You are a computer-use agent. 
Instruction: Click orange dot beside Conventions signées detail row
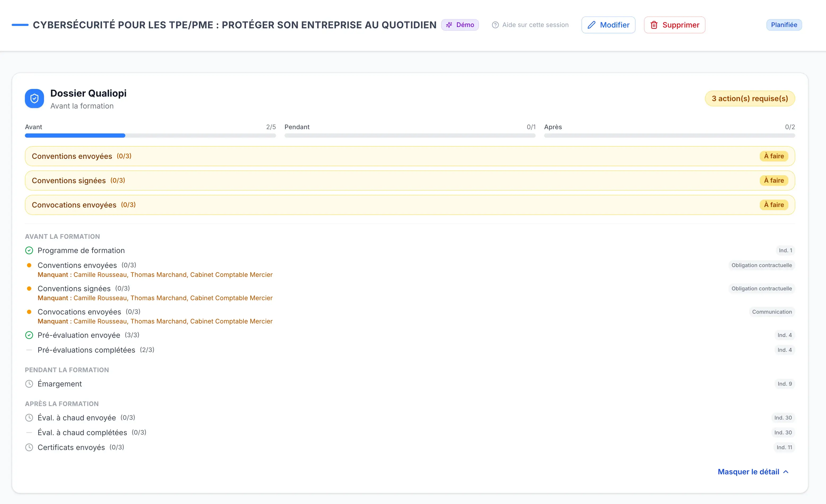pos(29,289)
